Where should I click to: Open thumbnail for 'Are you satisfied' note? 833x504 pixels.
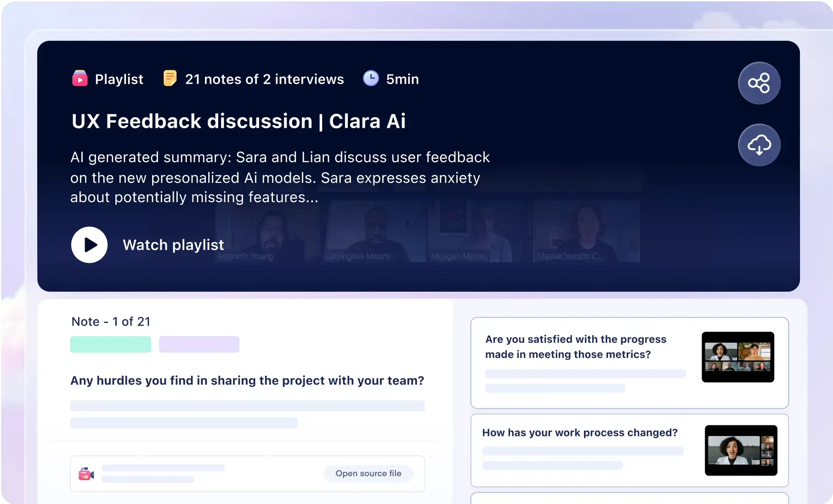tap(738, 357)
